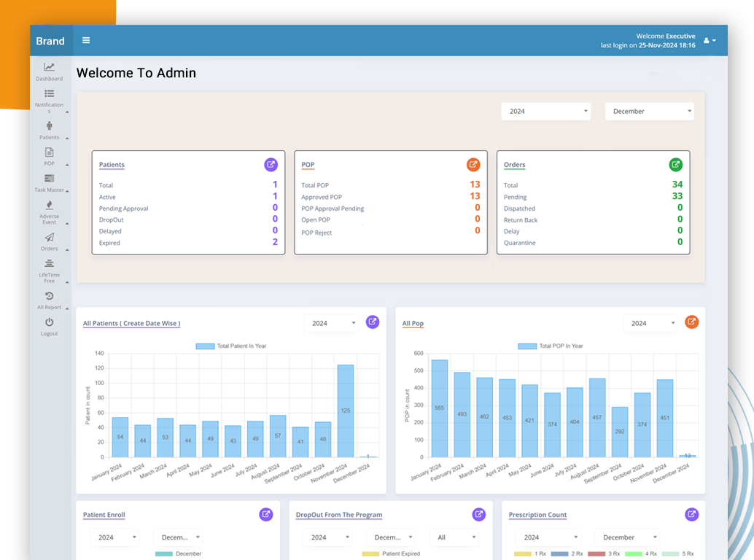Toggle Total Patient In Year legend
Image resolution: width=754 pixels, height=560 pixels.
point(231,346)
